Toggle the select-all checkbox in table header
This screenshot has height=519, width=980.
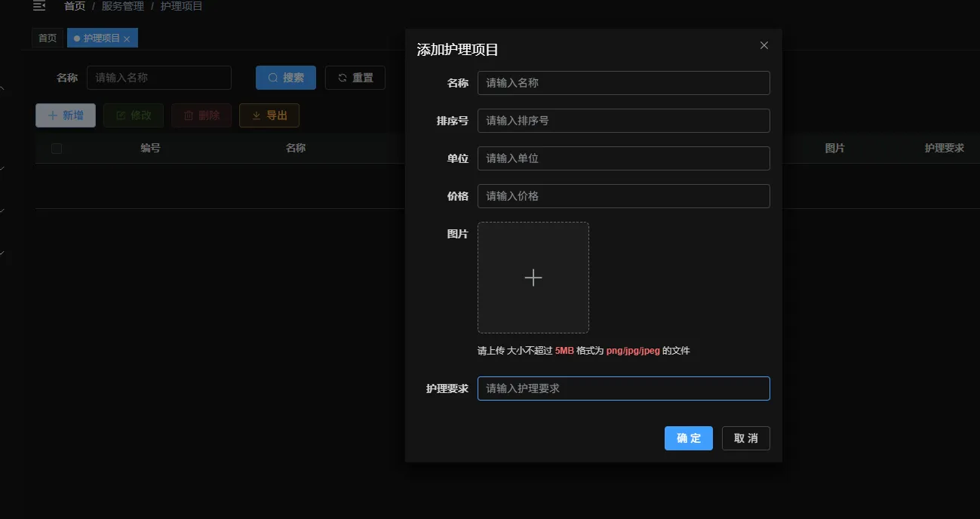click(x=57, y=149)
